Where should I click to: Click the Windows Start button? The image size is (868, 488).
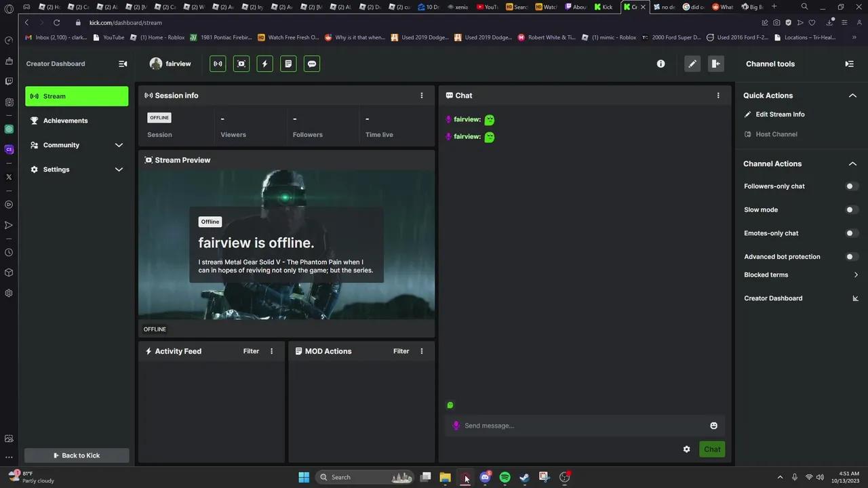tap(304, 477)
